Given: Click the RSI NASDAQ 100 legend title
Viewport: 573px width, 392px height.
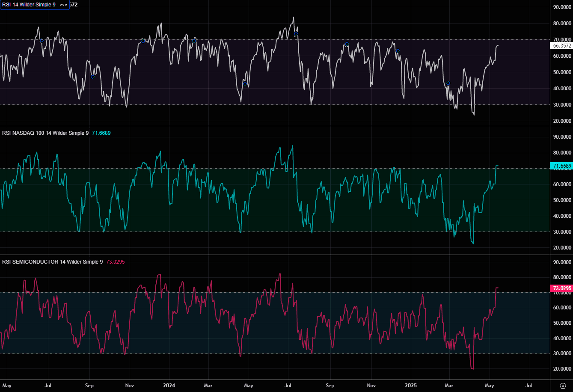Looking at the screenshot, I should [x=45, y=133].
